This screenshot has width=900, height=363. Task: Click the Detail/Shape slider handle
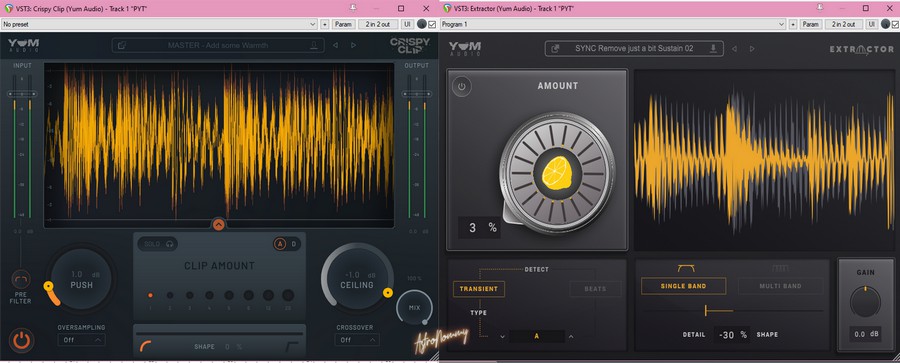705,311
